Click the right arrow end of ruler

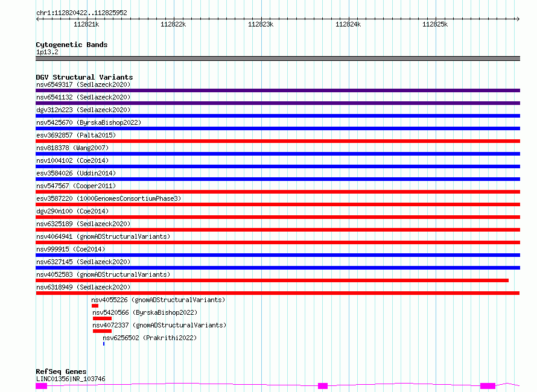[x=518, y=19]
